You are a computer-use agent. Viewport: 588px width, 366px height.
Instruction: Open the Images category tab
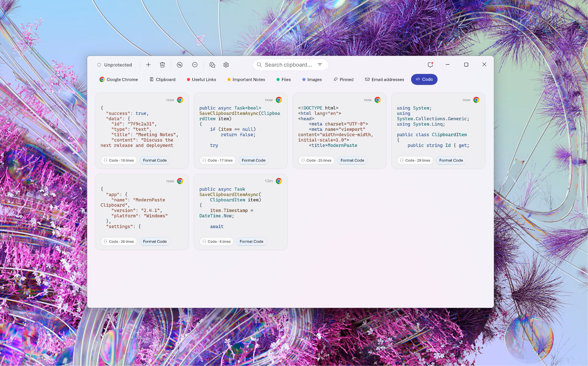[x=312, y=79]
